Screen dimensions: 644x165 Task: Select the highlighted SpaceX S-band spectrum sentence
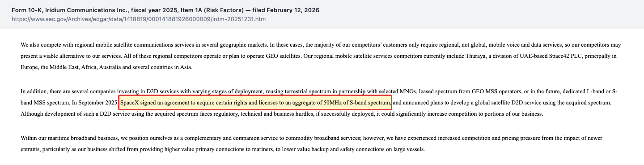click(x=255, y=103)
